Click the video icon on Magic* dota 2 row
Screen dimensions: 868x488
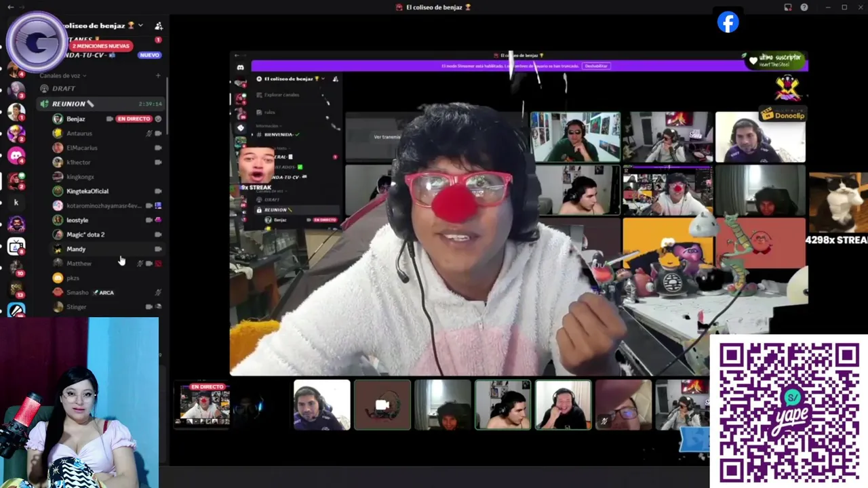158,235
